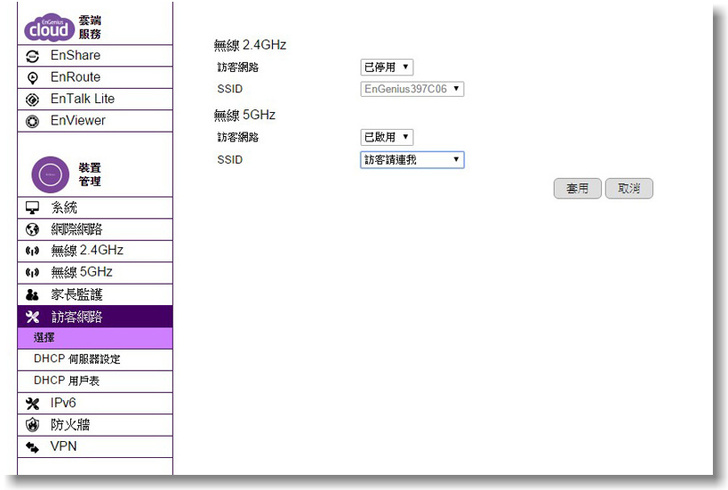Expand the 5GHz SSID 訪客請連我 dropdown

(412, 159)
